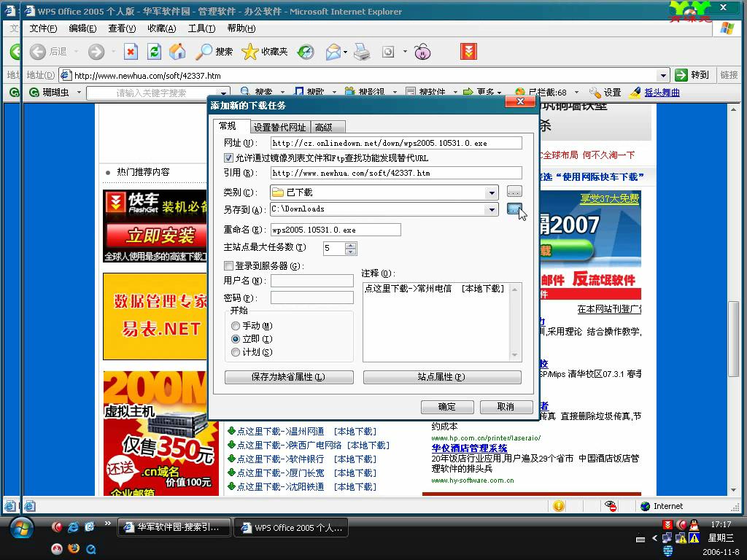Click the category '...' browse button
The image size is (747, 560).
click(x=514, y=192)
